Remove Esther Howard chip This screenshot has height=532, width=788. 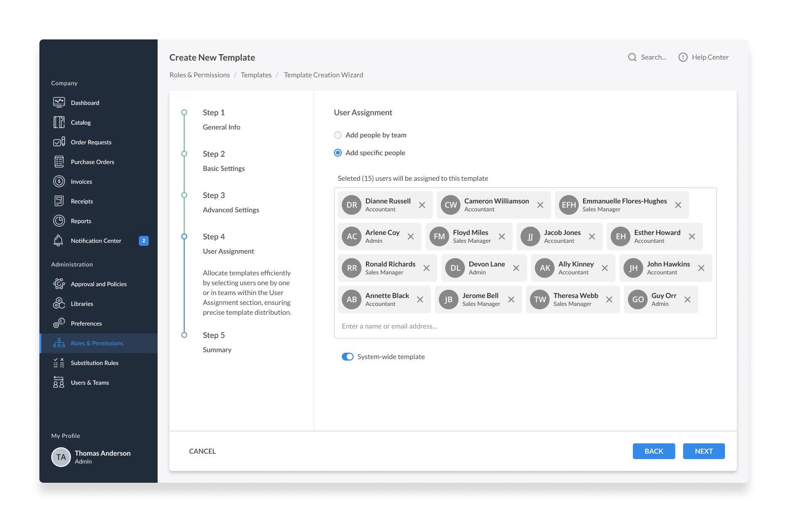pyautogui.click(x=692, y=236)
